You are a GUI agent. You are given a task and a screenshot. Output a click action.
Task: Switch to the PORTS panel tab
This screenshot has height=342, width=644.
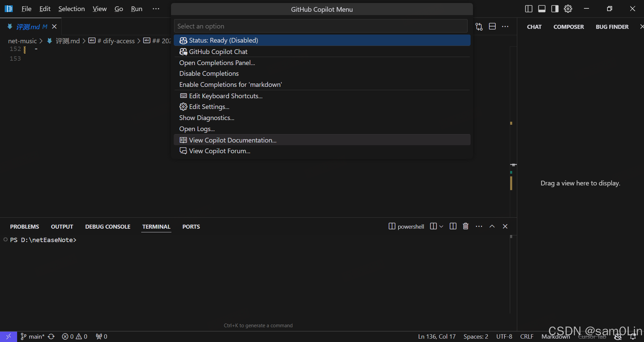click(x=191, y=227)
